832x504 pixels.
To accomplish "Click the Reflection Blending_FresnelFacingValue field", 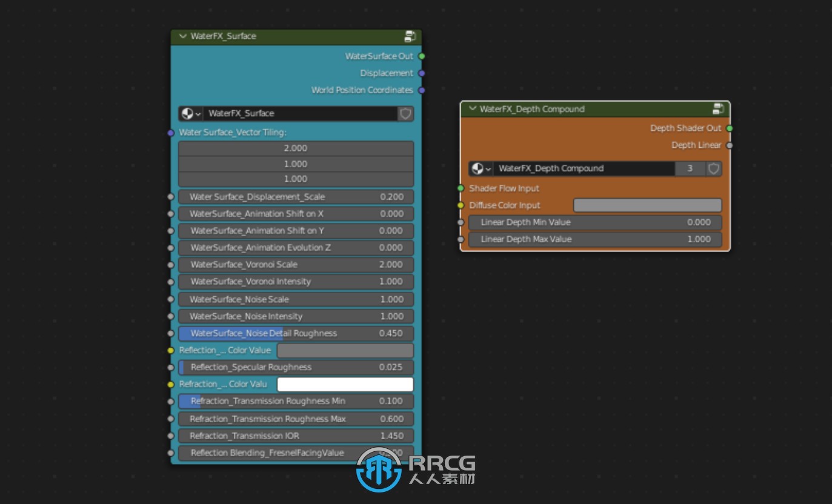I will pos(296,453).
